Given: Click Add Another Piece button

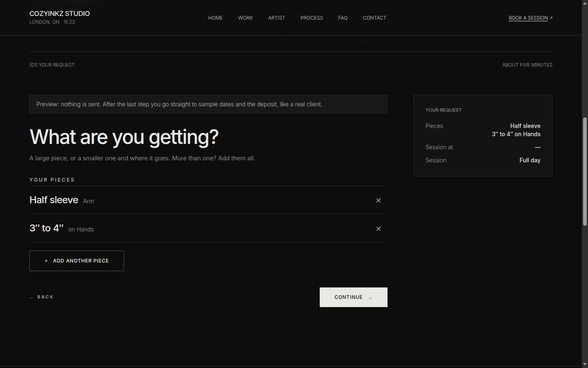Looking at the screenshot, I should 77,261.
